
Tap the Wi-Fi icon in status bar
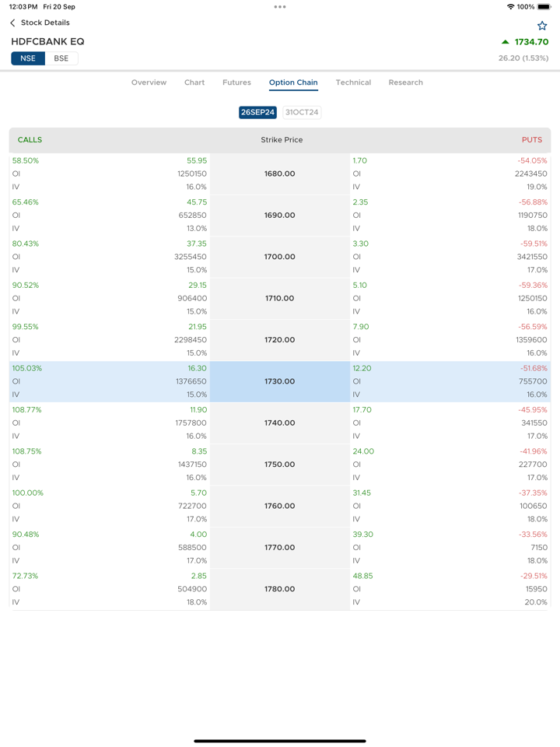pos(510,7)
